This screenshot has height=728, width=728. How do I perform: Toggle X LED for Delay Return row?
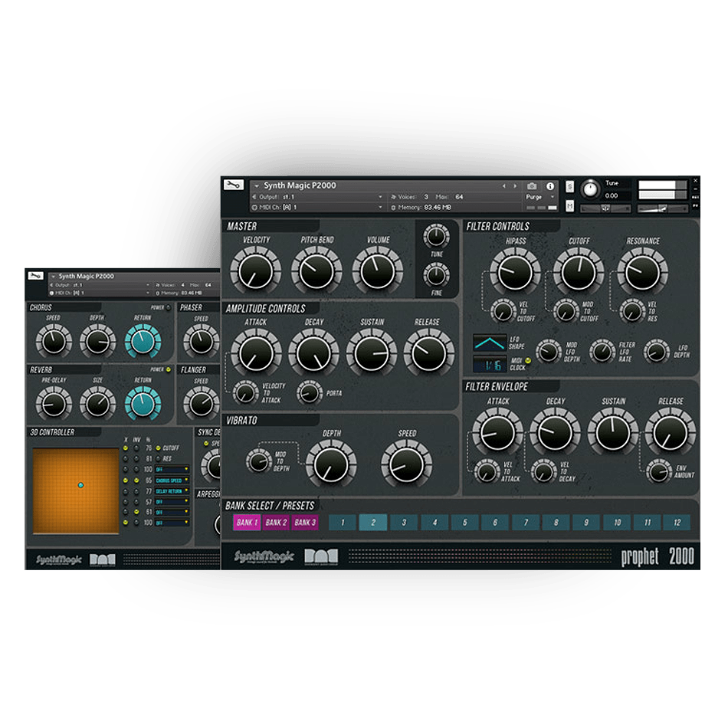126,491
